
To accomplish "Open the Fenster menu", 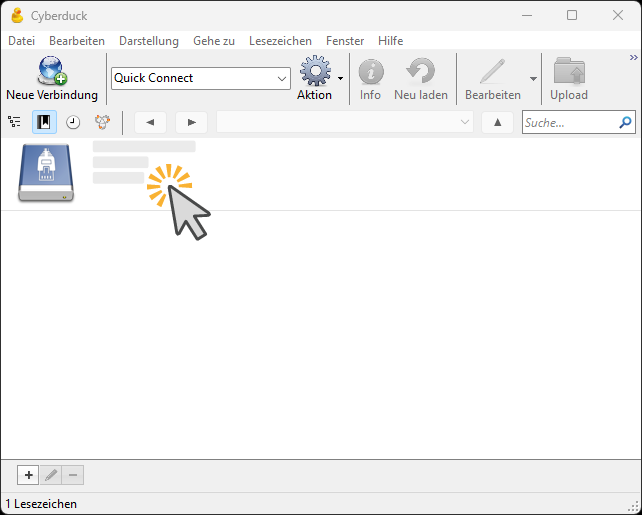I will click(x=345, y=41).
